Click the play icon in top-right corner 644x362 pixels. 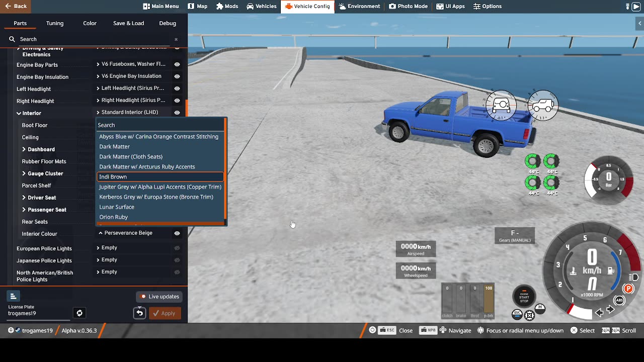coord(636,7)
